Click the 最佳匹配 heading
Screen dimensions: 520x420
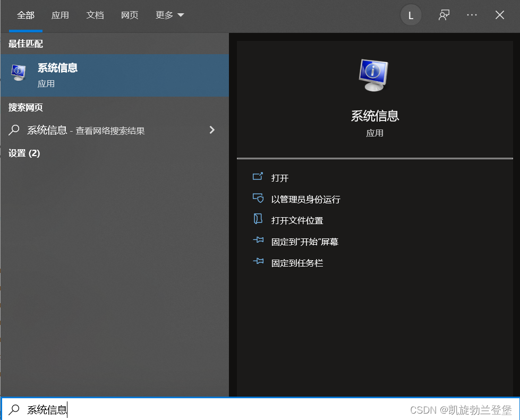pos(25,44)
